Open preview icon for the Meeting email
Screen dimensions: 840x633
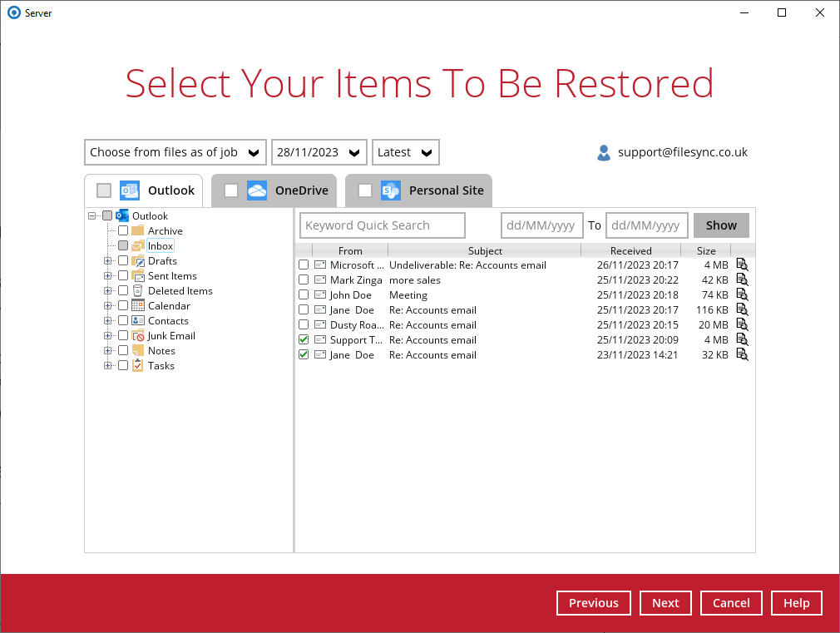(741, 294)
